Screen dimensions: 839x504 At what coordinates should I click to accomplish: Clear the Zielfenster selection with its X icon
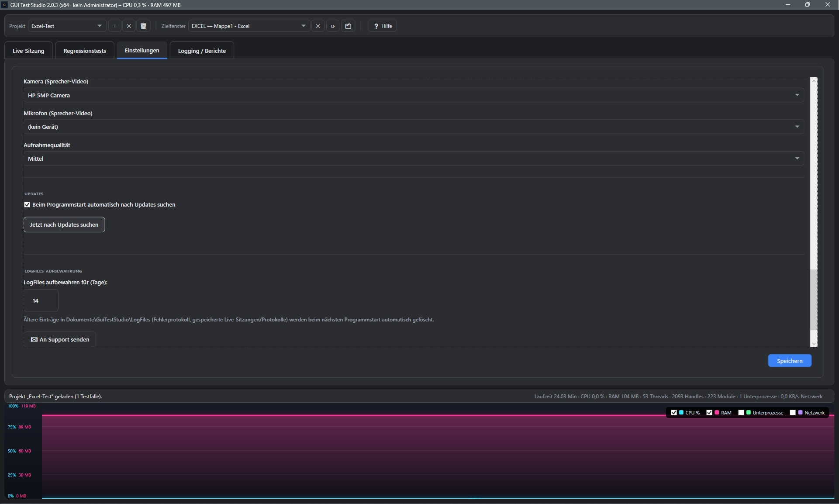(318, 26)
